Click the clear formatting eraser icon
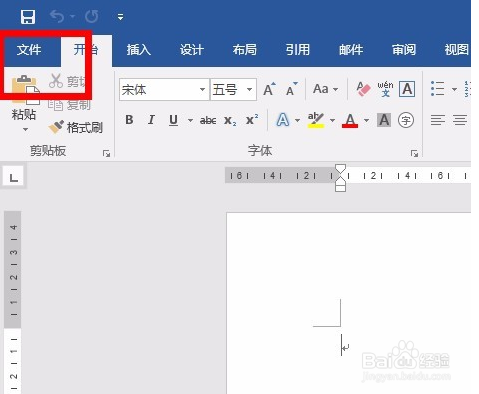Image resolution: width=479 pixels, height=394 pixels. click(363, 89)
